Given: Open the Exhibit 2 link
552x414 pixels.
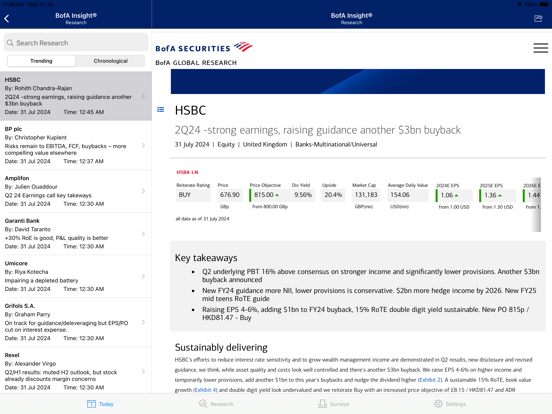Looking at the screenshot, I should (x=429, y=380).
